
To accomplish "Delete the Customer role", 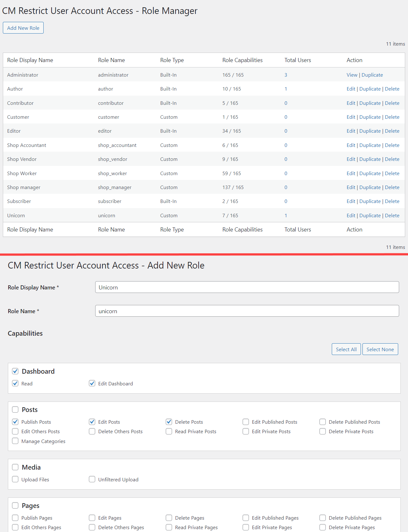I will pyautogui.click(x=392, y=117).
